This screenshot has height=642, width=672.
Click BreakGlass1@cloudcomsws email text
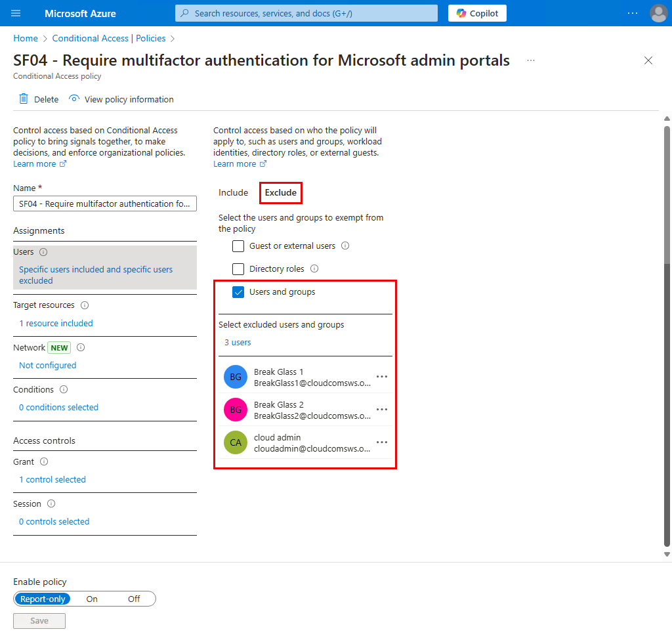pyautogui.click(x=312, y=383)
